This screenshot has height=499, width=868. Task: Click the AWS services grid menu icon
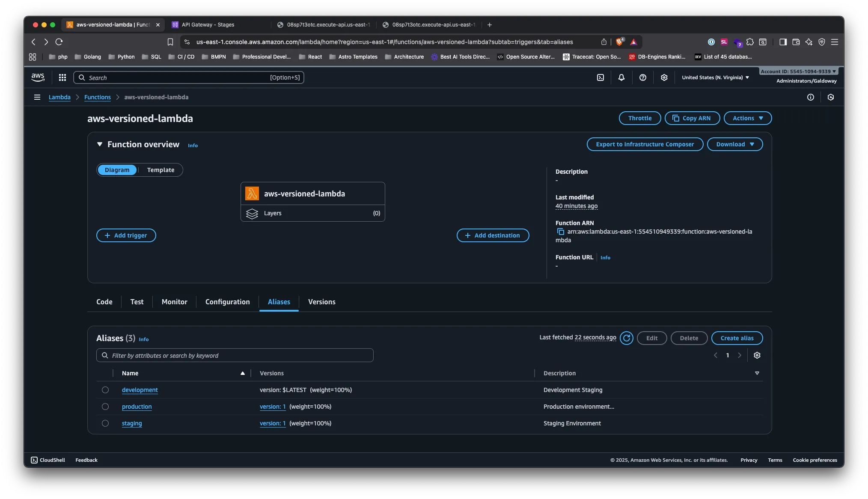[62, 77]
